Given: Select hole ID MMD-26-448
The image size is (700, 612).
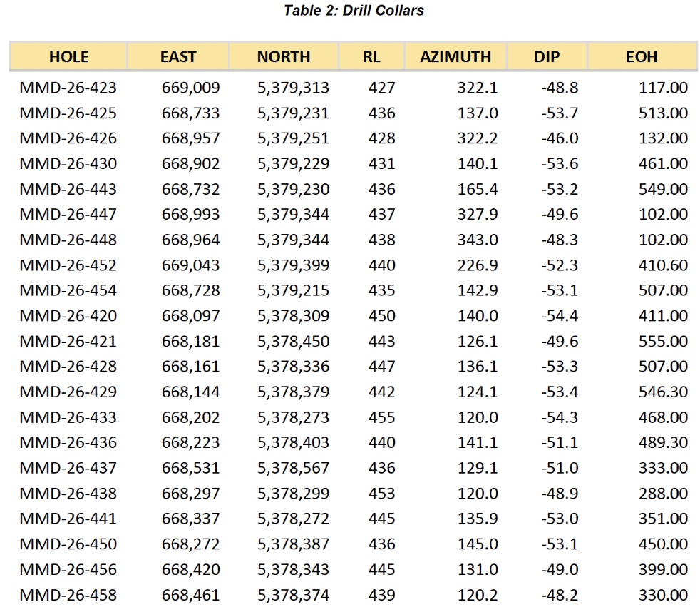Looking at the screenshot, I should [x=68, y=240].
